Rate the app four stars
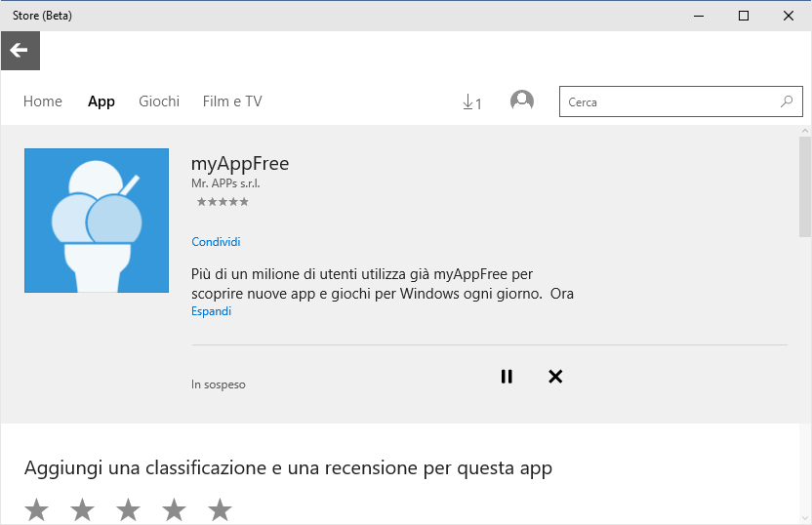 174,509
